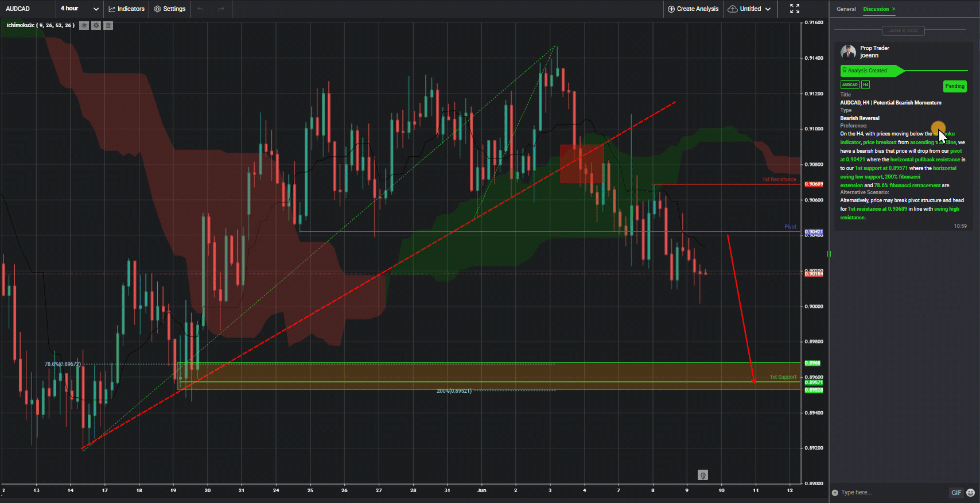Click the '1st Resistance' line label
The height and width of the screenshot is (503, 980).
coord(779,180)
